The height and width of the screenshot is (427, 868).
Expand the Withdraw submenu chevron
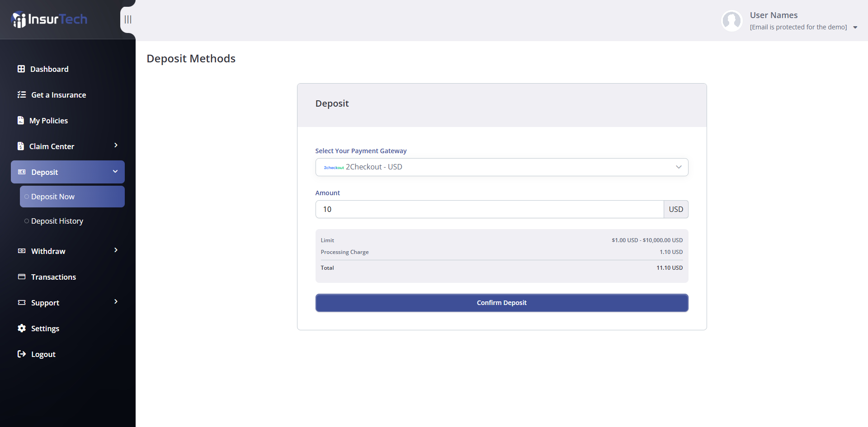coord(116,250)
